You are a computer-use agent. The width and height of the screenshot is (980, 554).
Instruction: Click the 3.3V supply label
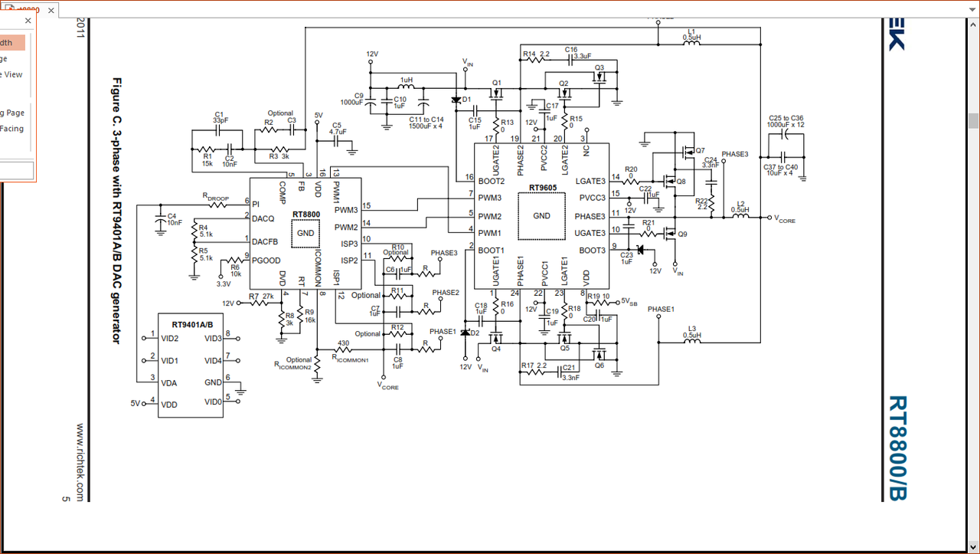coord(223,284)
